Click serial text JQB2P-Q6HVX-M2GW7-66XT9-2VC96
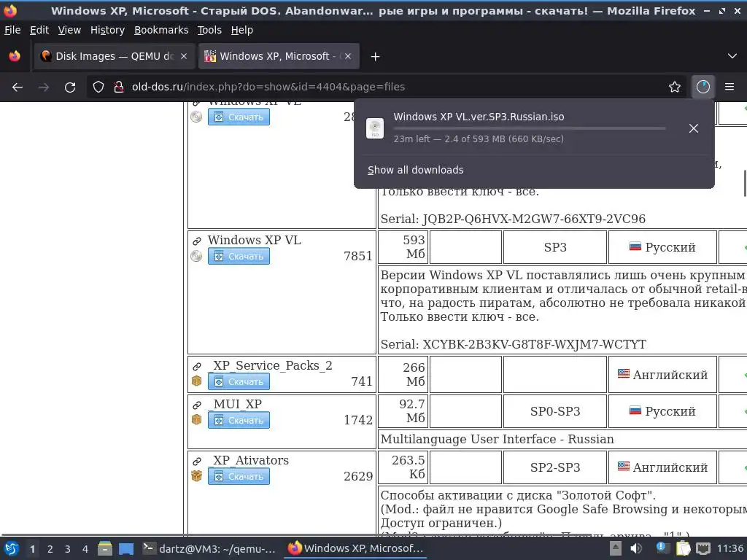The image size is (747, 560). (533, 219)
